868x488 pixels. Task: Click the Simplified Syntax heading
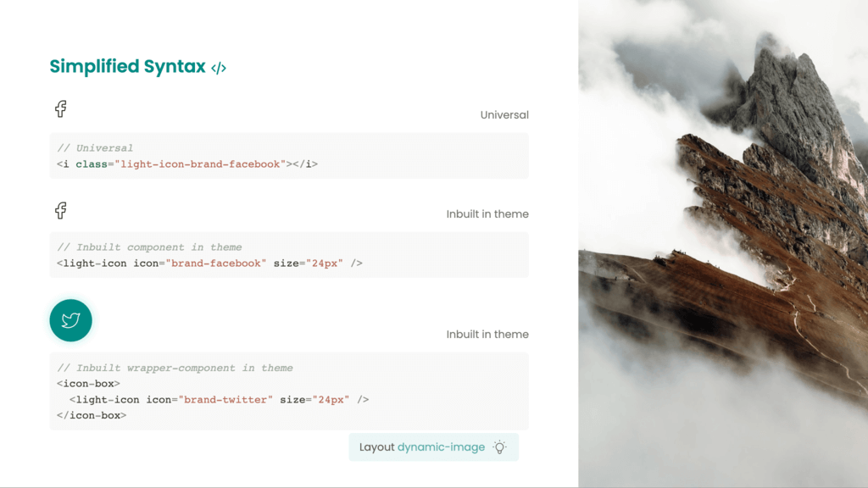tap(128, 66)
